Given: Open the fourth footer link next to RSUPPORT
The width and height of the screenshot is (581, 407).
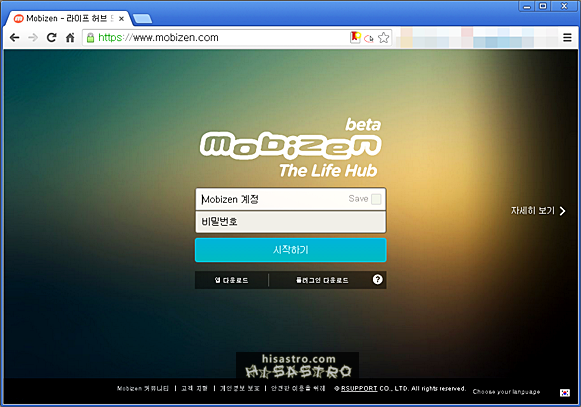Looking at the screenshot, I should point(298,388).
